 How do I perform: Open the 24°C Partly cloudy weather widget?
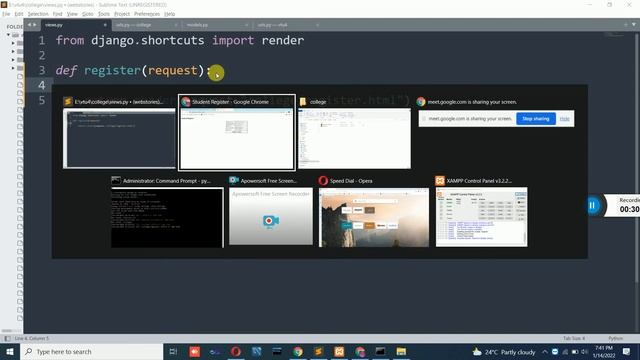pos(504,352)
